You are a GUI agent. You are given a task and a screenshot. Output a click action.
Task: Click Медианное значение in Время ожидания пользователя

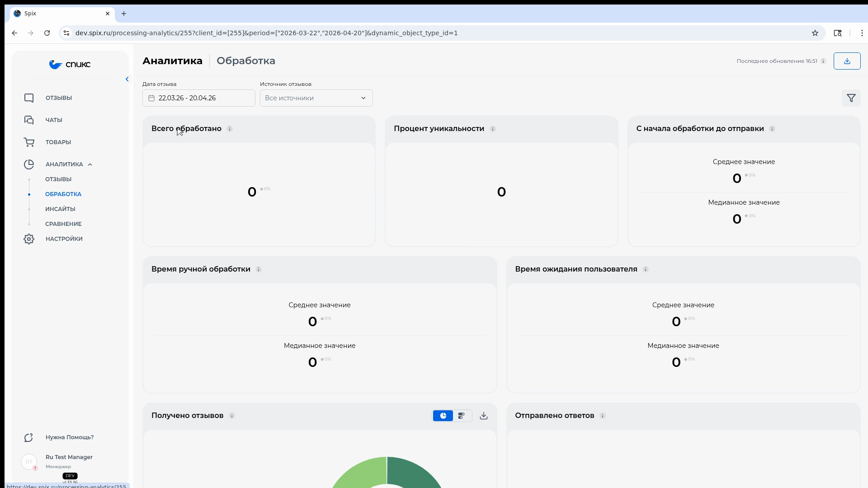point(683,346)
